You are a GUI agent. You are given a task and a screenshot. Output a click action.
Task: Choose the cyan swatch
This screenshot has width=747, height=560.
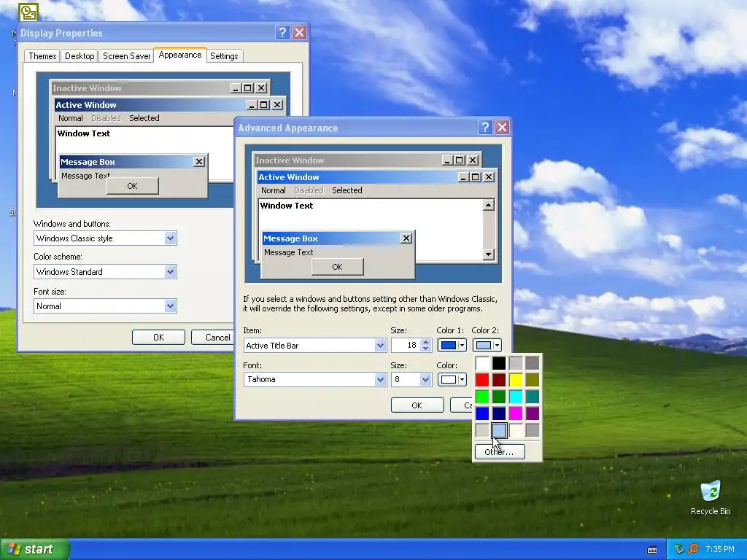coord(516,397)
